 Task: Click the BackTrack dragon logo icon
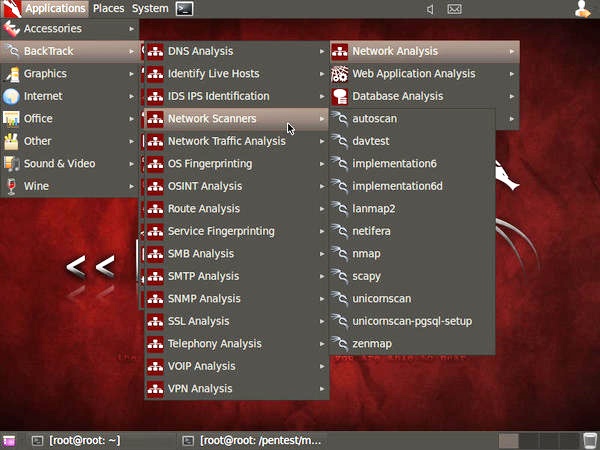coord(11,8)
